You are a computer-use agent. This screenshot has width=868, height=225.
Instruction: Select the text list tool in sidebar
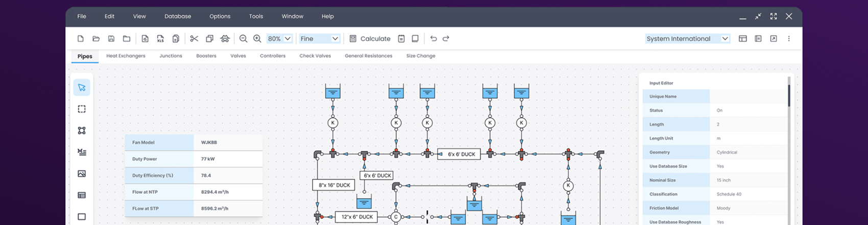click(82, 152)
